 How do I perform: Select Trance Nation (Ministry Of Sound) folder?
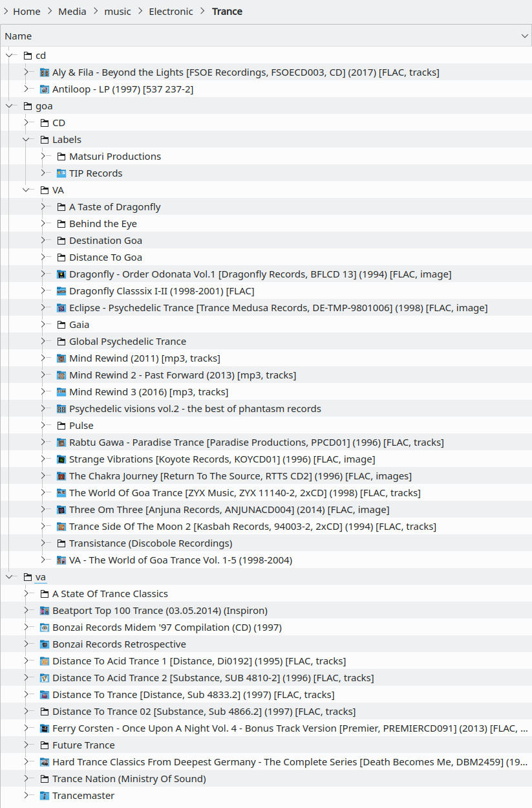point(129,779)
